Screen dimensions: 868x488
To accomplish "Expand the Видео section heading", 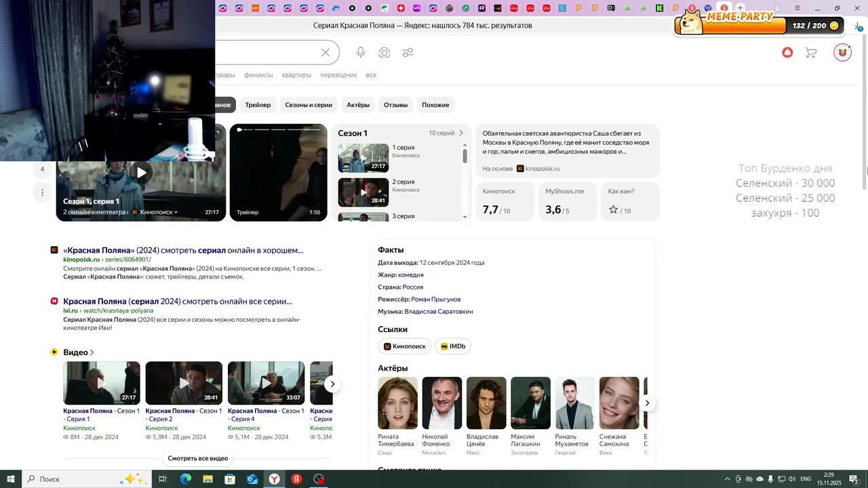I will (79, 352).
